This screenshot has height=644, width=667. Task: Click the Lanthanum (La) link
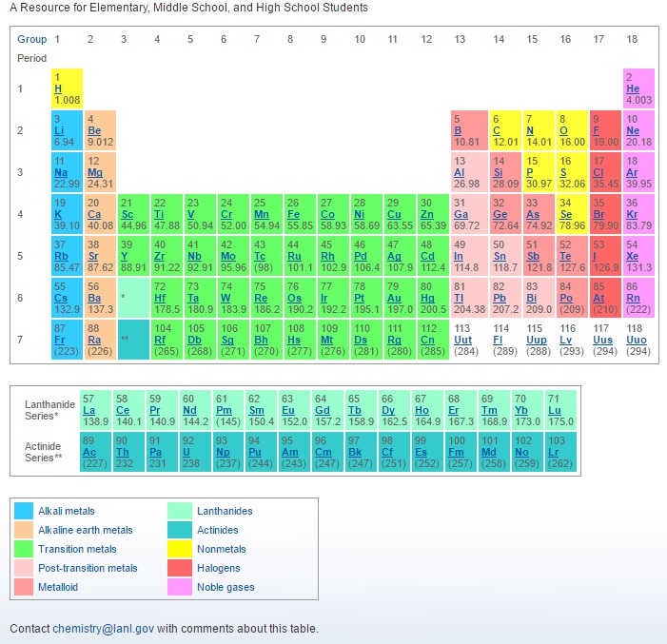click(88, 410)
